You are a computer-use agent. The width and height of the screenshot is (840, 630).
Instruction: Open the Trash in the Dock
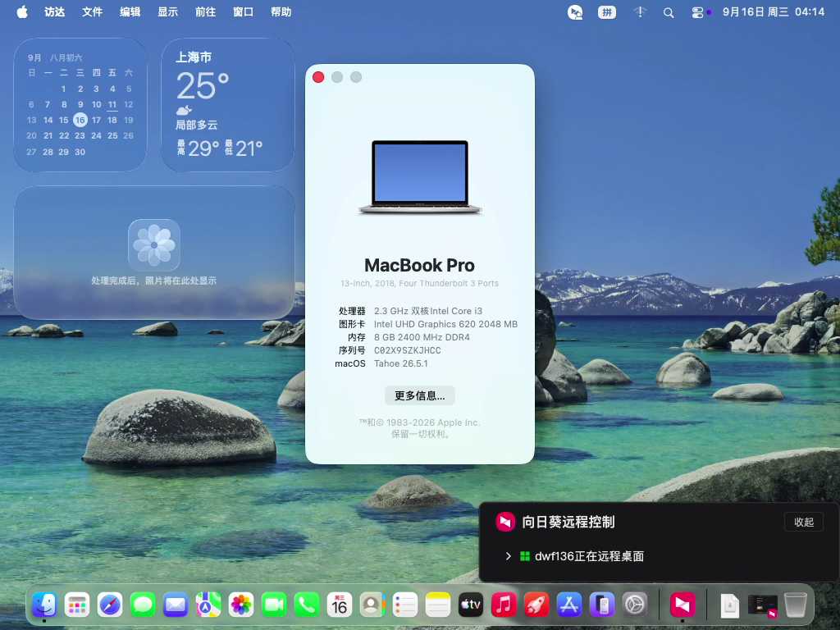796,605
